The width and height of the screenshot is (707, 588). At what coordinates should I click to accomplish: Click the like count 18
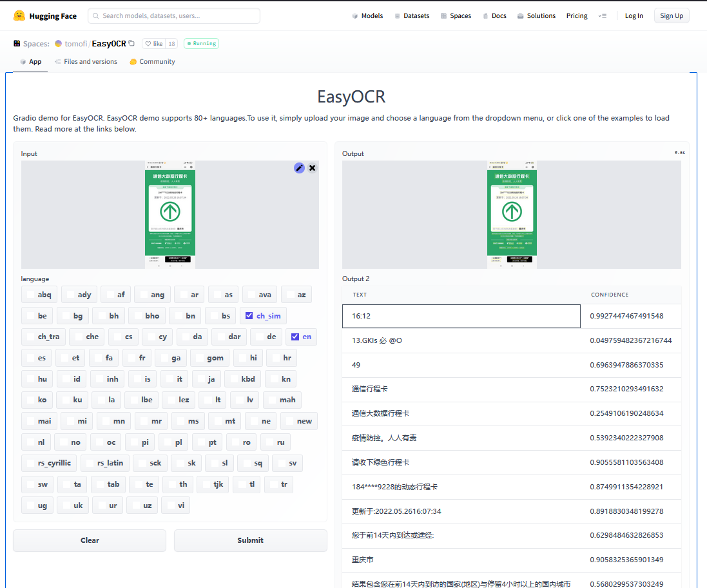(171, 44)
